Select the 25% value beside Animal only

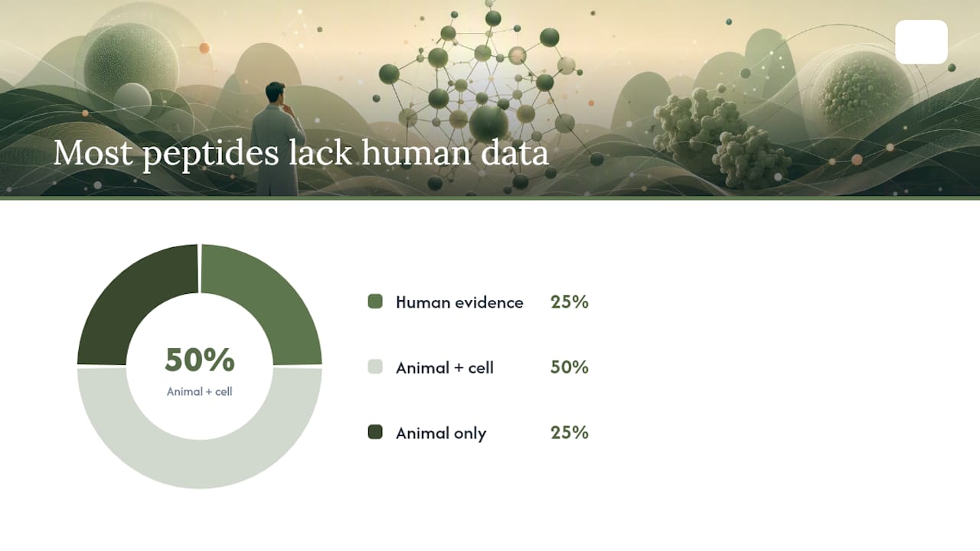click(570, 432)
